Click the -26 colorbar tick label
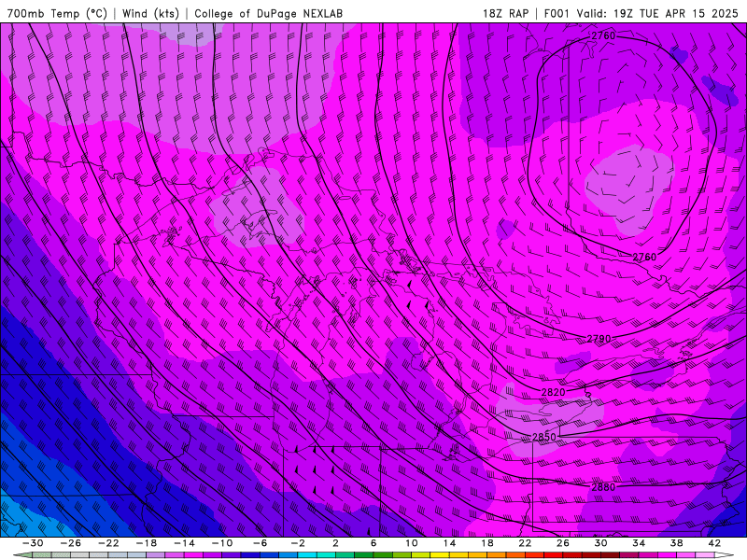The image size is (747, 560). click(71, 543)
